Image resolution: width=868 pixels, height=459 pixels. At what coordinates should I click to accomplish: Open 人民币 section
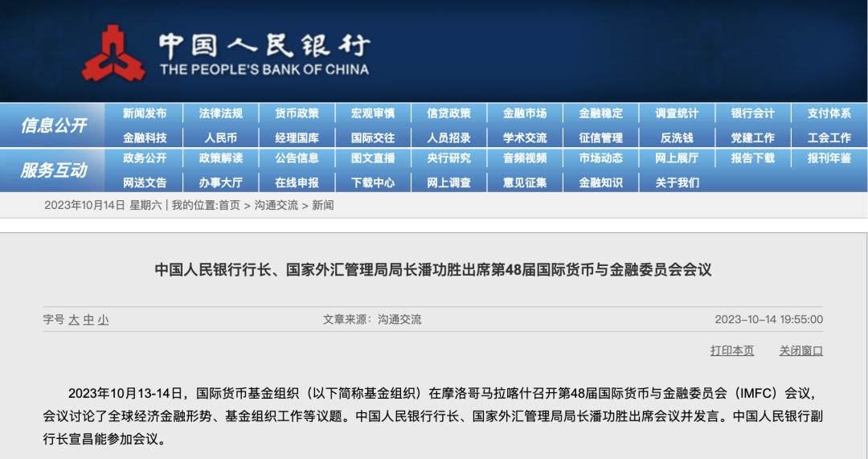221,138
